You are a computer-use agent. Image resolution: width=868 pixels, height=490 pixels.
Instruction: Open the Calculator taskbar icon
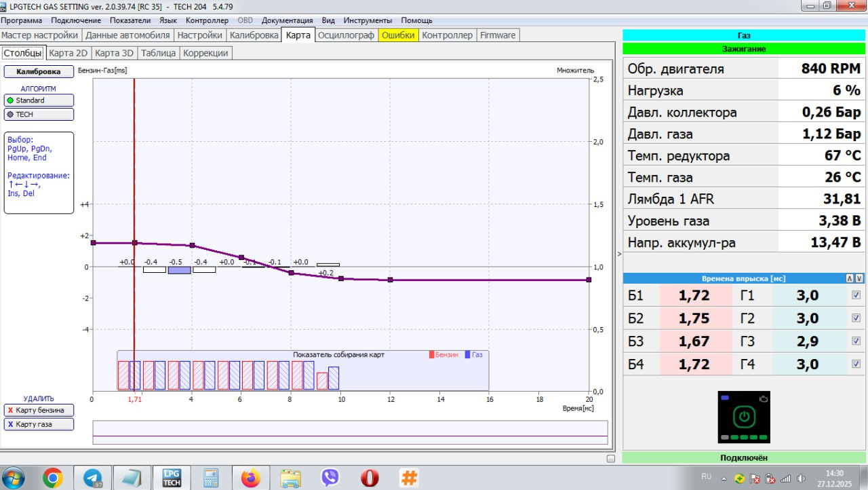tap(211, 478)
